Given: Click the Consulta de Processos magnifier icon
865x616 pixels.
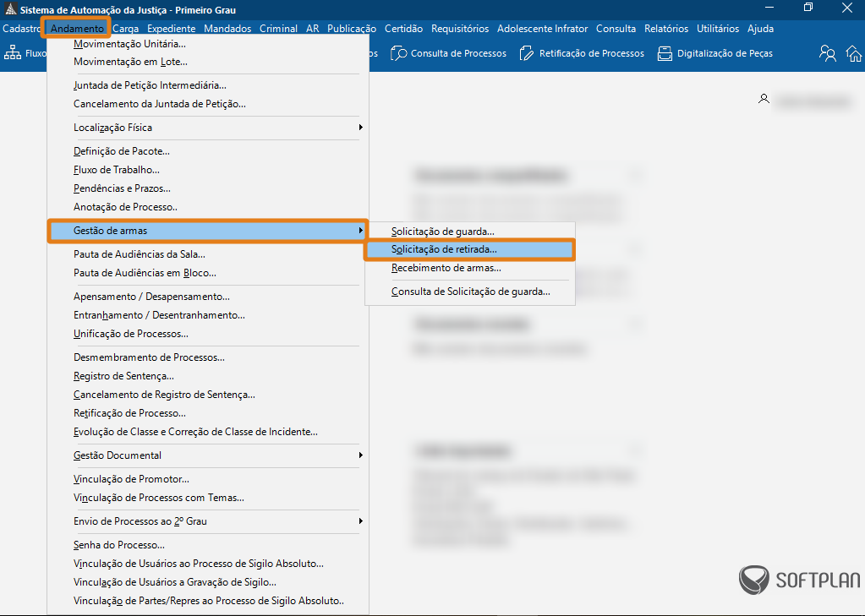Looking at the screenshot, I should (398, 53).
